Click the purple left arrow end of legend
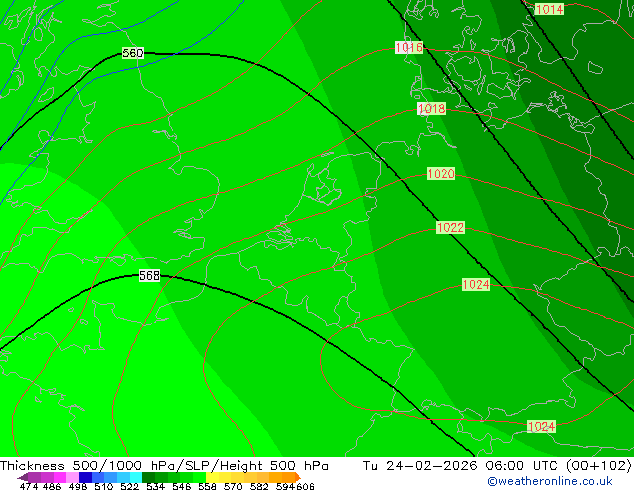Viewport: 634px width, 490px height. tap(23, 478)
